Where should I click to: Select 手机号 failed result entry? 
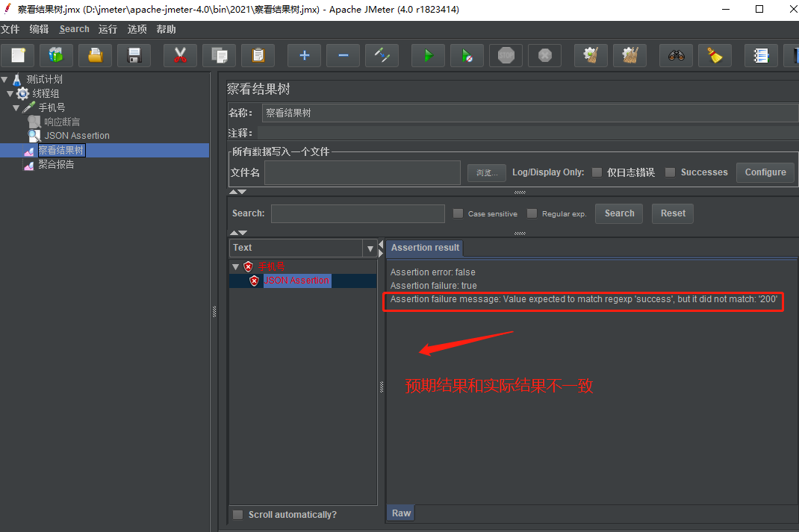271,266
